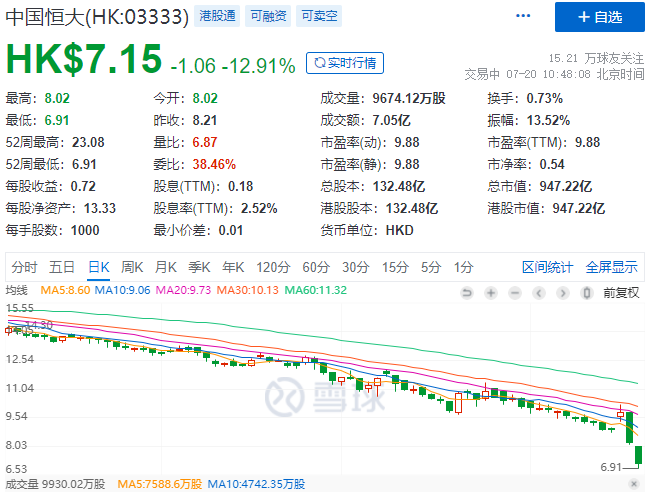The height and width of the screenshot is (492, 646).
Task: Click the volume MA10:4742.35万股 label
Action: click(x=256, y=484)
